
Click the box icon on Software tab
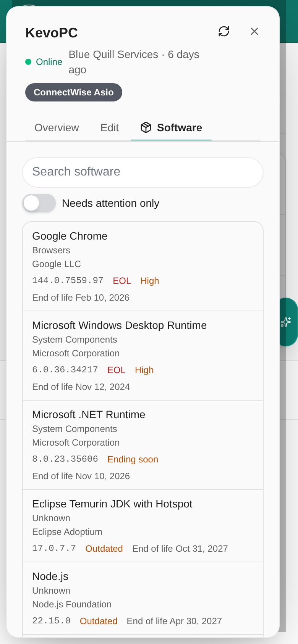pos(146,127)
